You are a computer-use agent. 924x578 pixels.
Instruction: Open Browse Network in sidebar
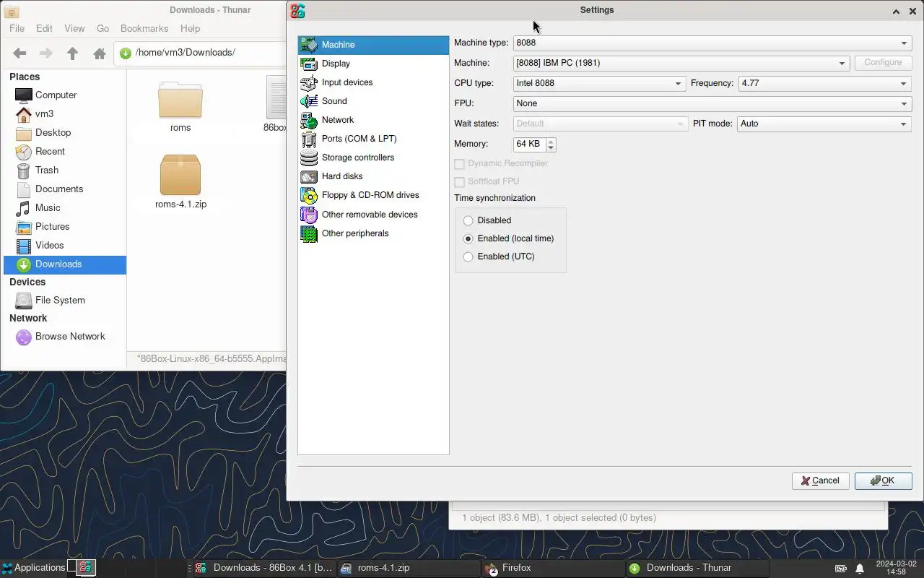[x=65, y=336]
